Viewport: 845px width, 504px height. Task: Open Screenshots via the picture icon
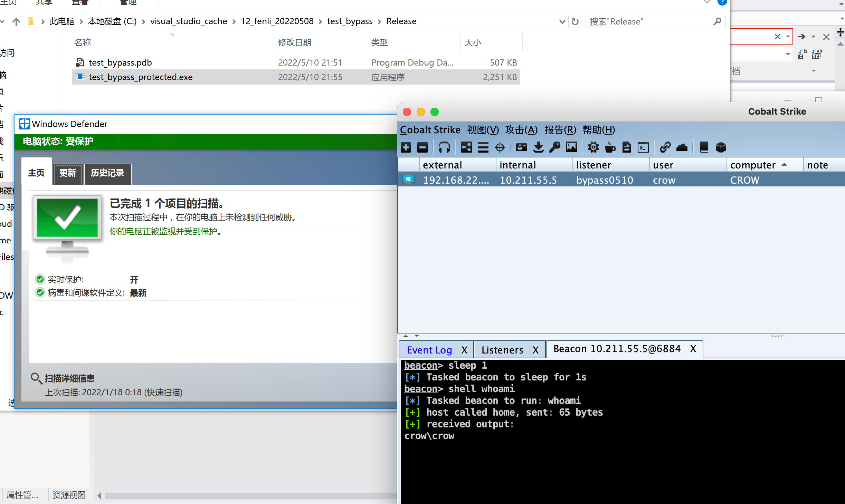(x=571, y=147)
